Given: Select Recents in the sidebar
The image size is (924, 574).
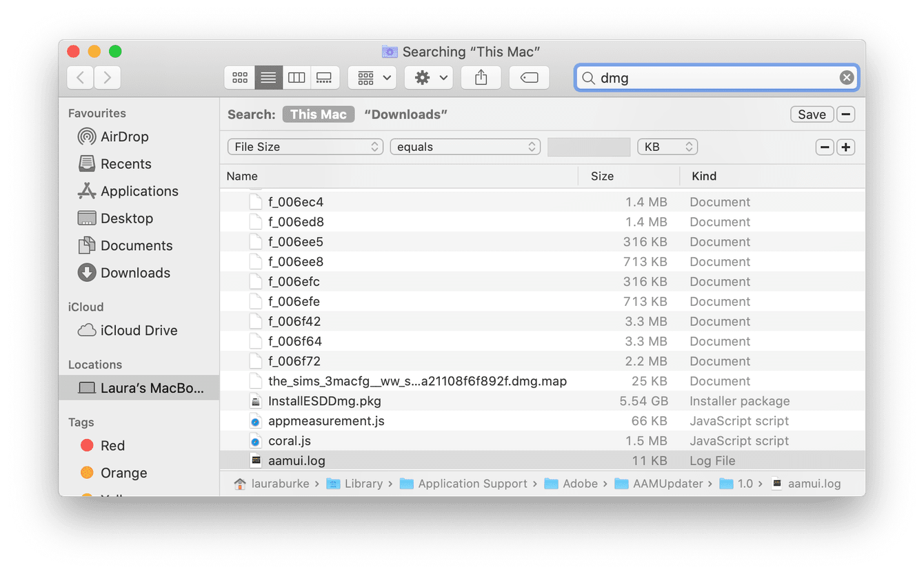Looking at the screenshot, I should 126,163.
